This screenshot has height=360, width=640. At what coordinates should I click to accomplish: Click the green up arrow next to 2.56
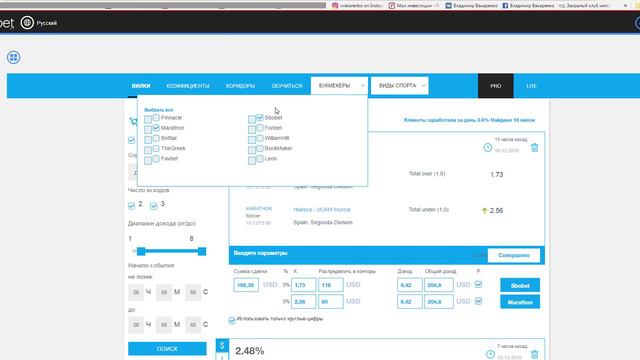[x=484, y=211]
